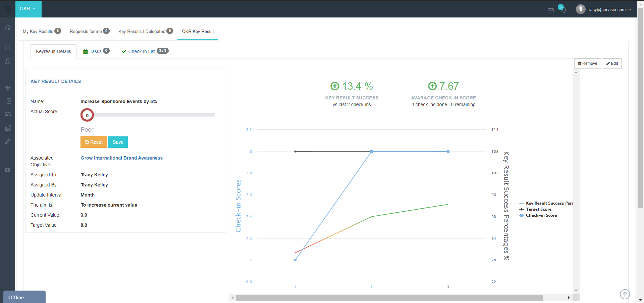Click the Current Value 3.0 text
644x303 pixels.
84,215
